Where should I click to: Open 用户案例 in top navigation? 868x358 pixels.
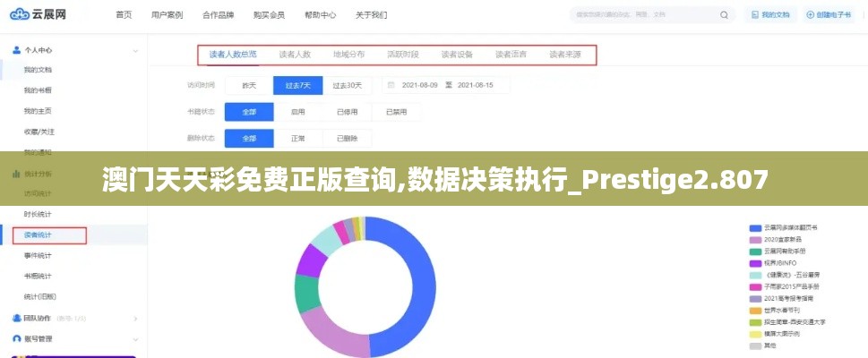(x=168, y=15)
